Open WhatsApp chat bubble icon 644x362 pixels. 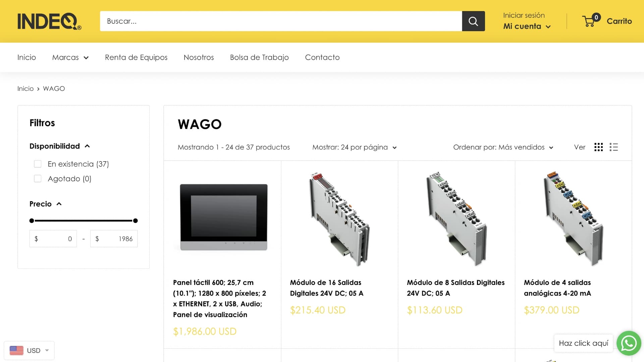click(629, 343)
